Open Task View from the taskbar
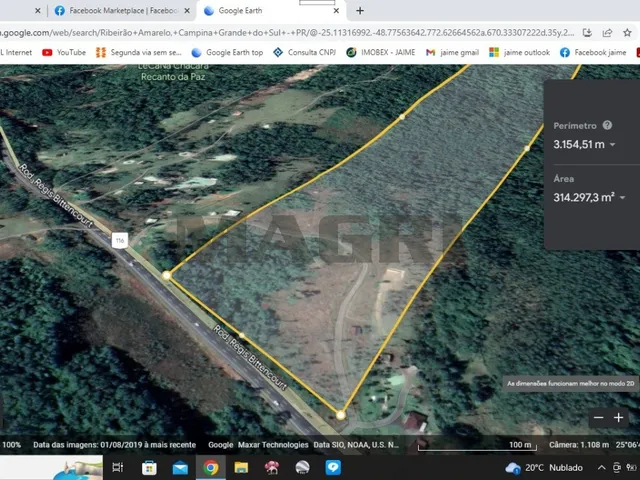Screen dimensions: 640x480 118,468
